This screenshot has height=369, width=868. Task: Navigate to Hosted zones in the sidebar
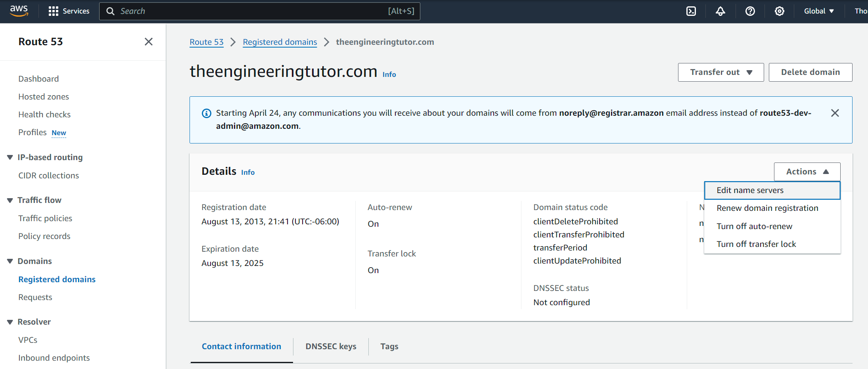[43, 96]
